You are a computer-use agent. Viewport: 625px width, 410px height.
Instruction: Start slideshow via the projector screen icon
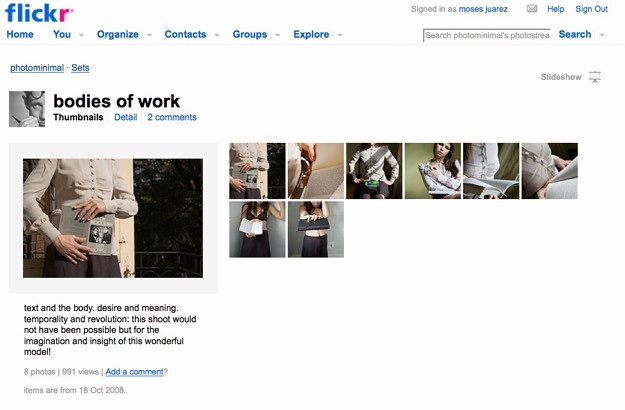(x=595, y=77)
